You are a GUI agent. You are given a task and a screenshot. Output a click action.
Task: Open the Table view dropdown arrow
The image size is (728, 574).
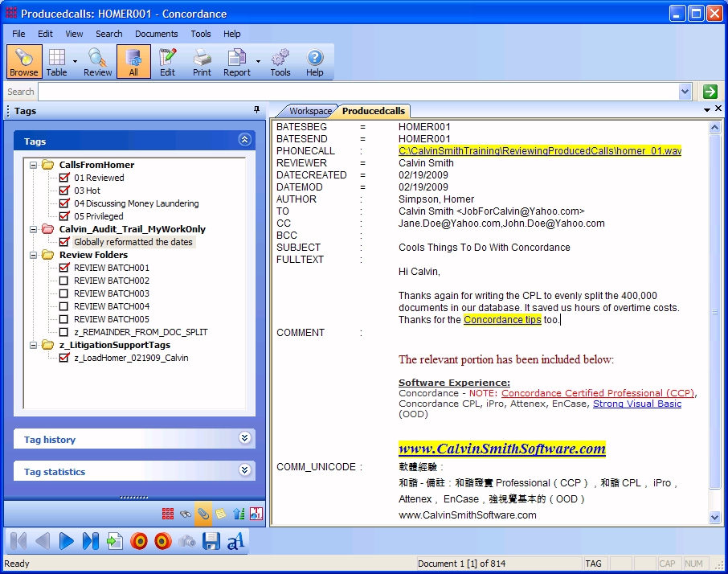[x=75, y=62]
